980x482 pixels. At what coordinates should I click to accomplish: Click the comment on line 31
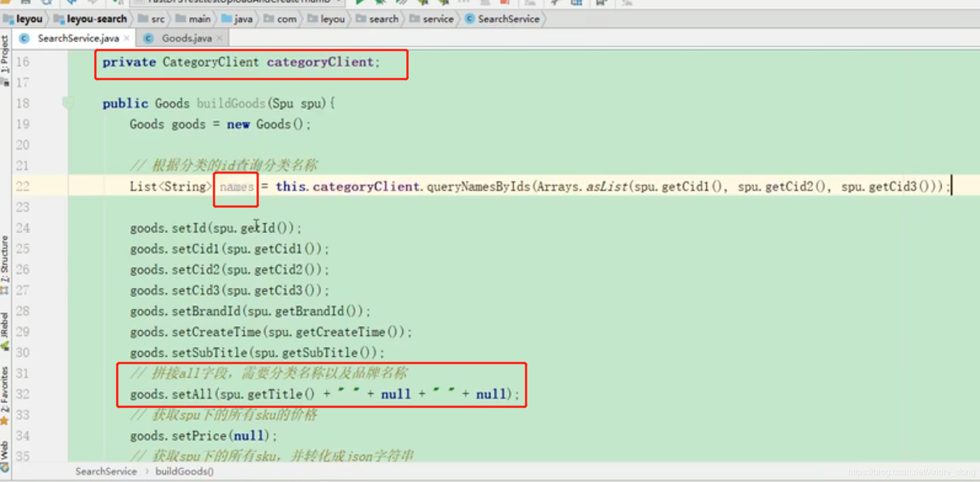268,373
